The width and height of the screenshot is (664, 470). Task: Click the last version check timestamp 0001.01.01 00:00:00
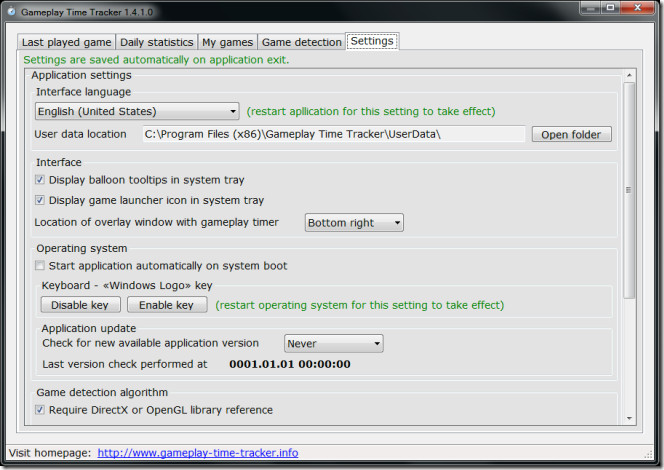click(x=290, y=364)
